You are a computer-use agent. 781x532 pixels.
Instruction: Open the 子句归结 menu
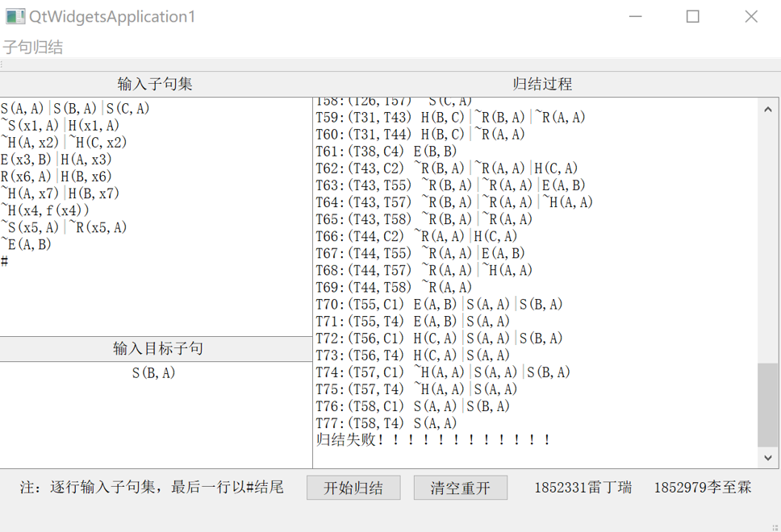(33, 48)
